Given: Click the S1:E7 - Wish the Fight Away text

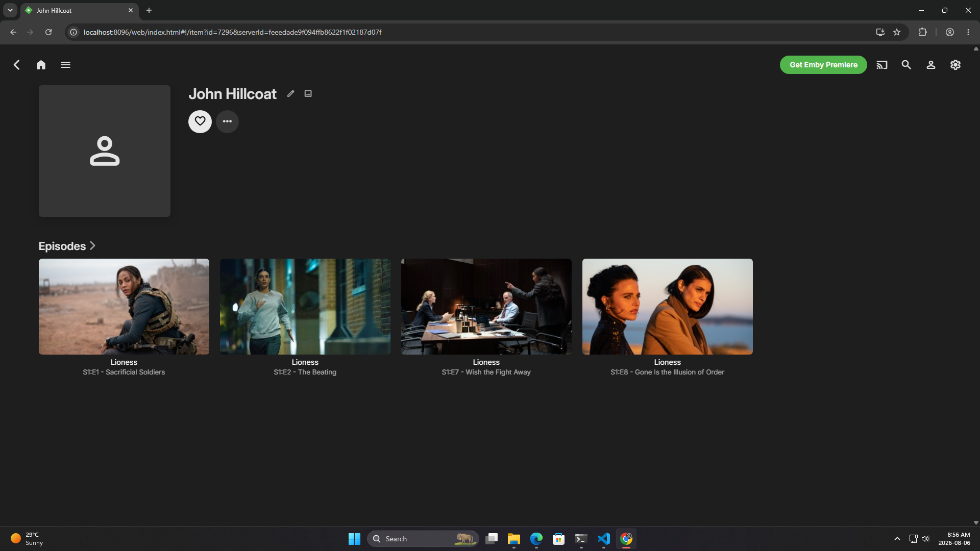Looking at the screenshot, I should click(486, 372).
